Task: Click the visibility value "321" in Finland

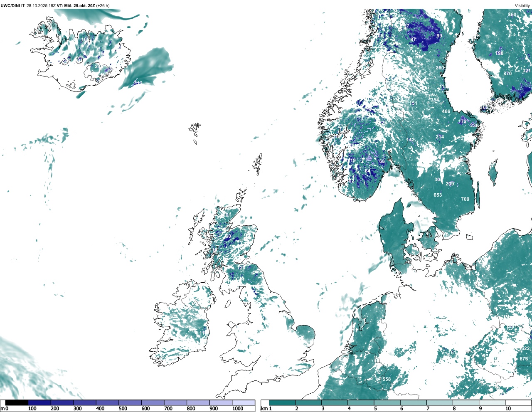Action: pyautogui.click(x=527, y=71)
